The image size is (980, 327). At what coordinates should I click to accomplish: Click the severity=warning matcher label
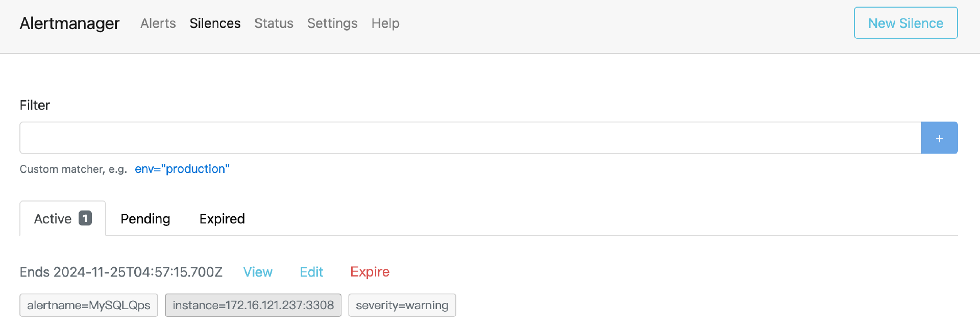coord(402,305)
